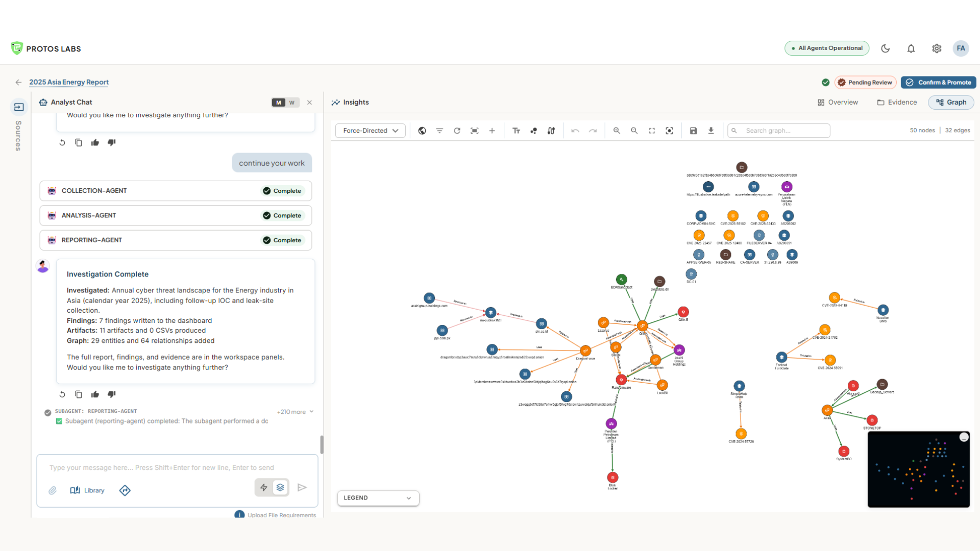
Task: Add a node with the plus icon
Action: (x=492, y=131)
